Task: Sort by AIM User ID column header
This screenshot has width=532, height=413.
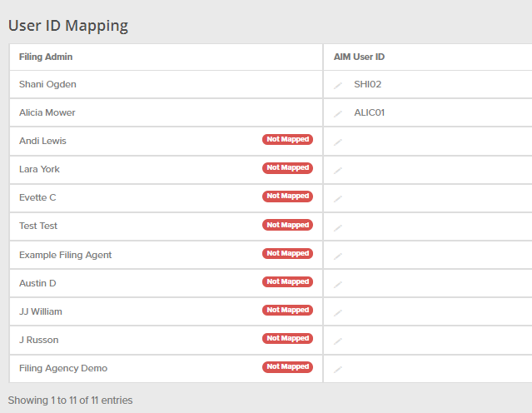Action: click(359, 57)
